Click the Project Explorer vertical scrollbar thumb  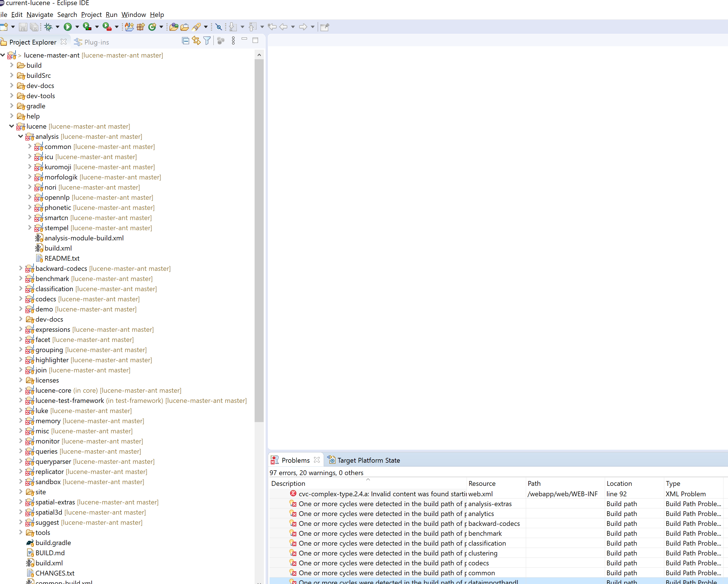coord(259,241)
